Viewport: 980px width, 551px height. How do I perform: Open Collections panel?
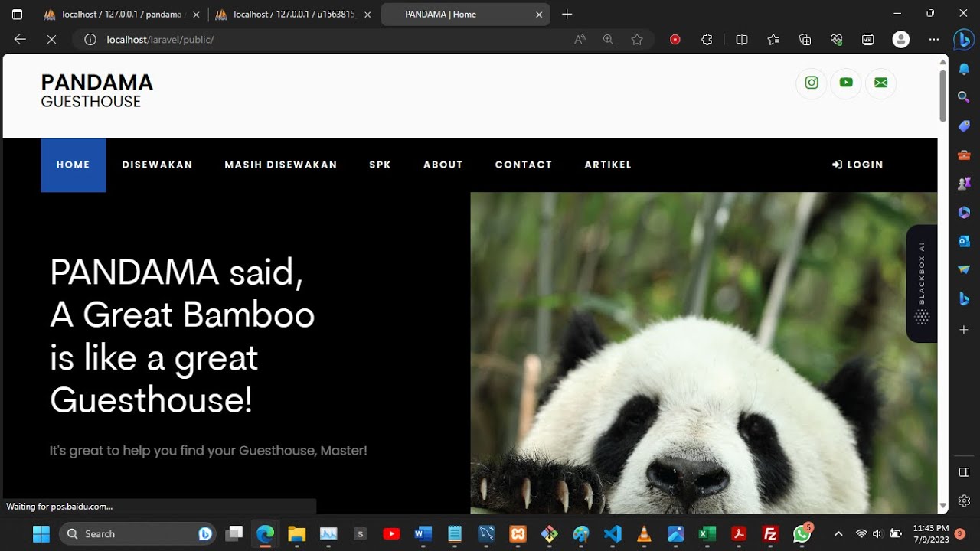point(805,40)
